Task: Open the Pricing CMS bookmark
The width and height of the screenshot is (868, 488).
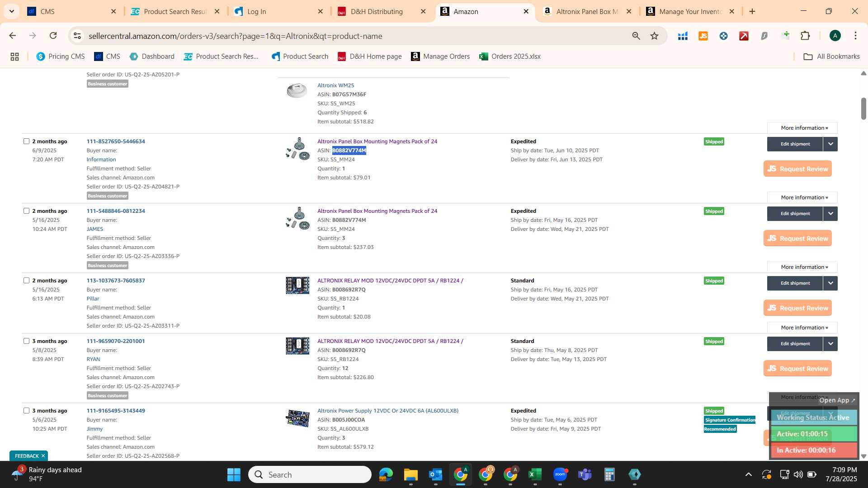Action: pos(61,56)
